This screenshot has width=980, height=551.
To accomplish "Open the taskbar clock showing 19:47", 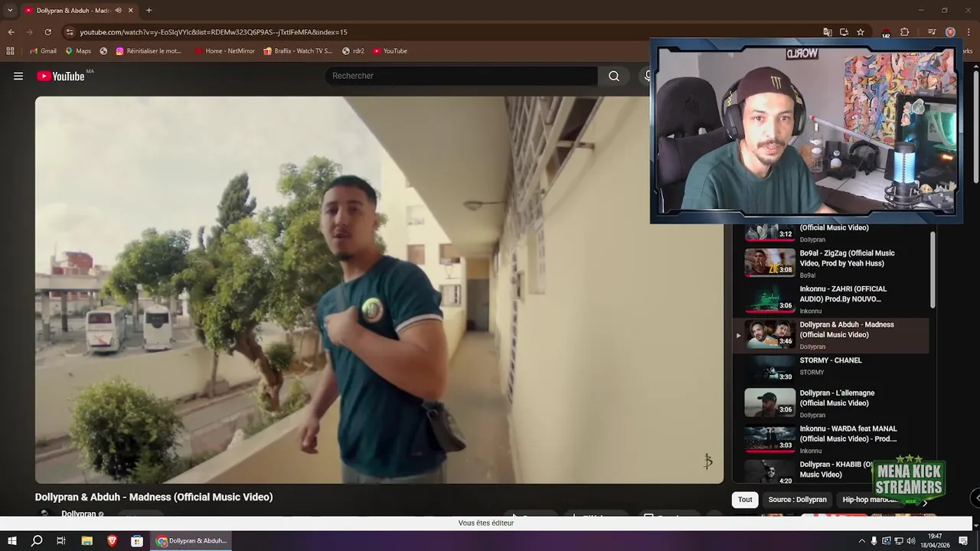I will 935,541.
